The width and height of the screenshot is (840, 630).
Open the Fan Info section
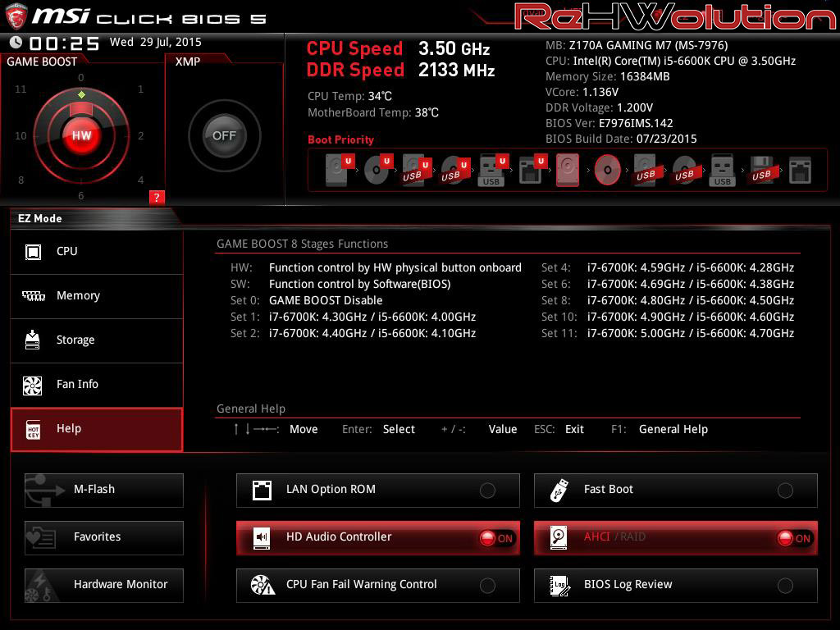click(97, 385)
